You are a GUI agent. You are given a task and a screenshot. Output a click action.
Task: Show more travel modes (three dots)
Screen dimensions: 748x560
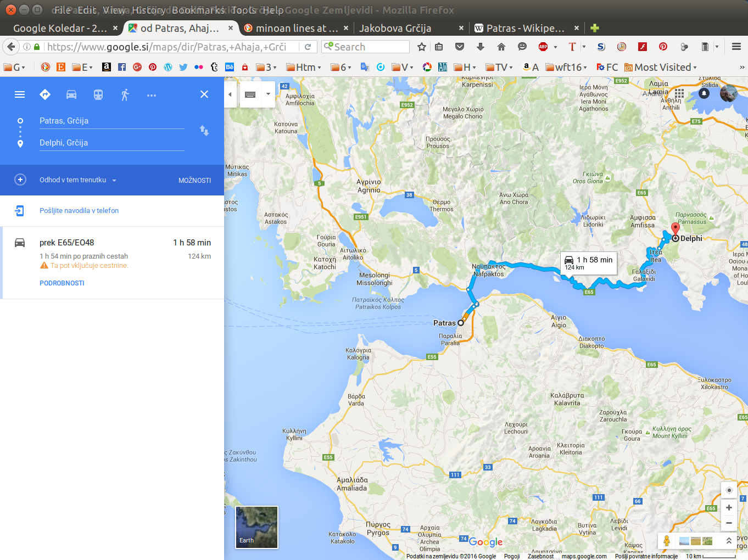[152, 95]
